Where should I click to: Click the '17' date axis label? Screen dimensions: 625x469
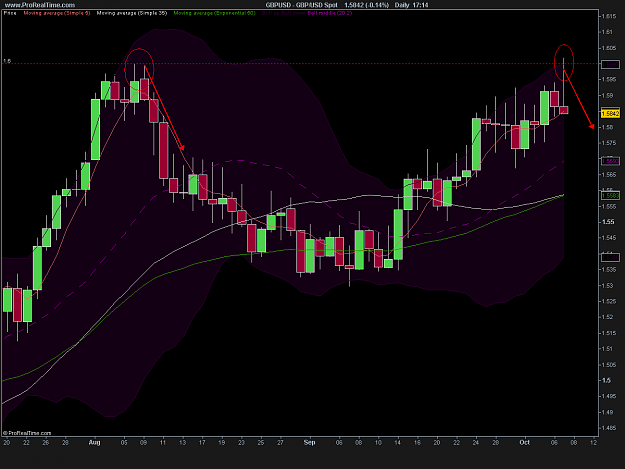point(202,442)
